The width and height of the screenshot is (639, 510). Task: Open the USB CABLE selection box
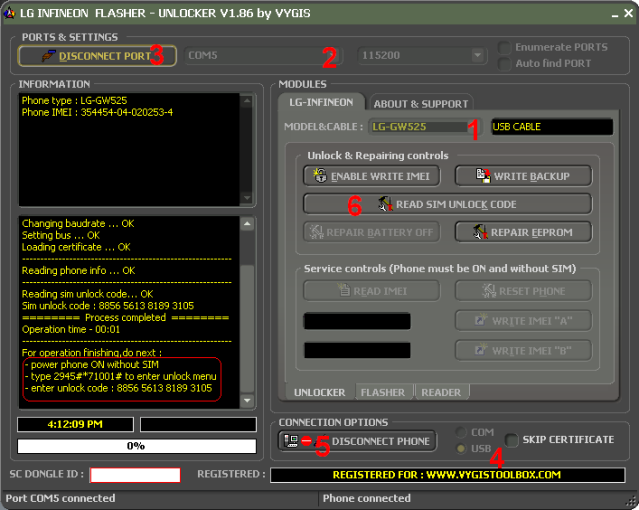552,127
